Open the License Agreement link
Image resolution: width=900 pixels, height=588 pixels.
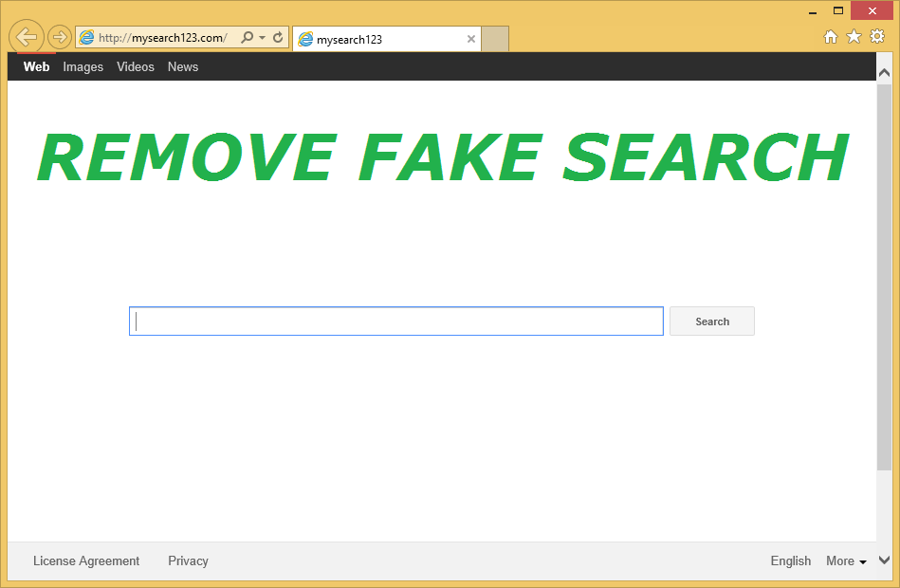[86, 561]
